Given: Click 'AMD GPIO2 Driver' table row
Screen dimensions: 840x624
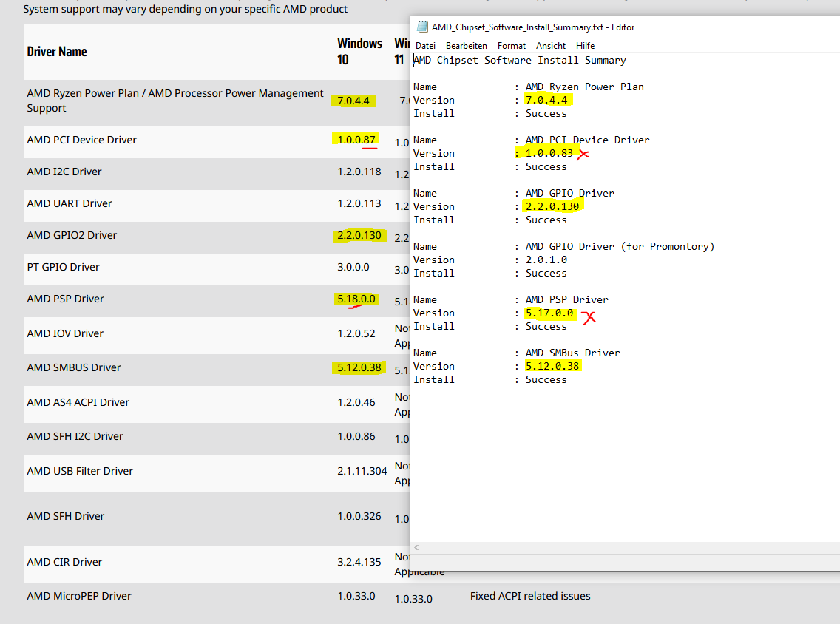Looking at the screenshot, I should click(x=72, y=235).
